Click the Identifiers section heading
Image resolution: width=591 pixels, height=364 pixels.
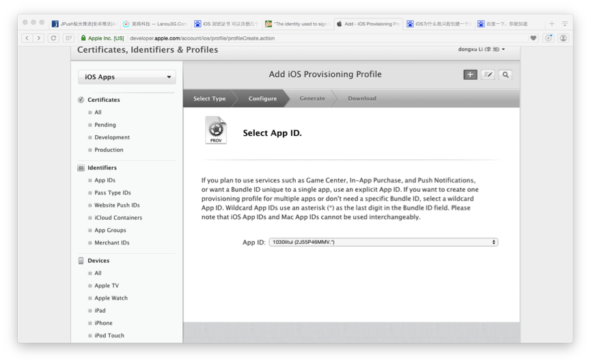point(102,168)
